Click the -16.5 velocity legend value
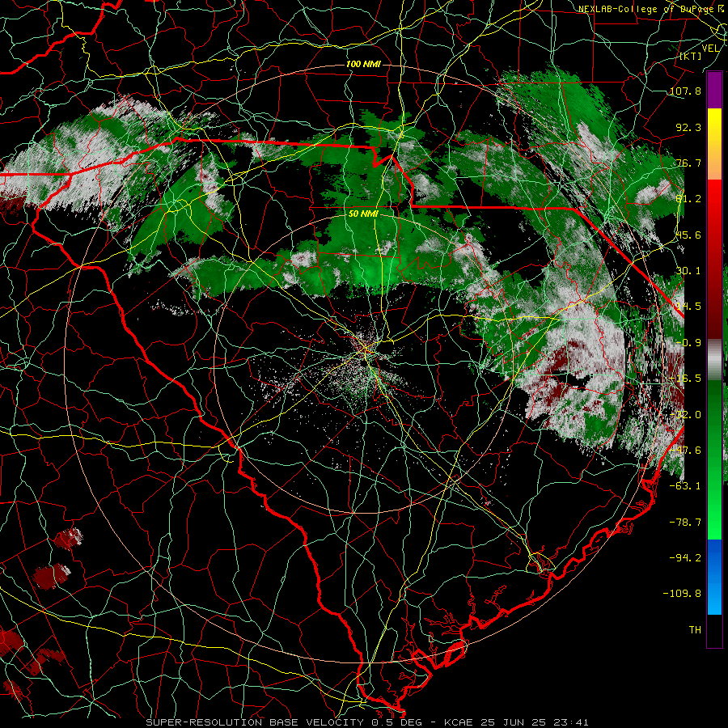The image size is (728, 728). [x=685, y=379]
